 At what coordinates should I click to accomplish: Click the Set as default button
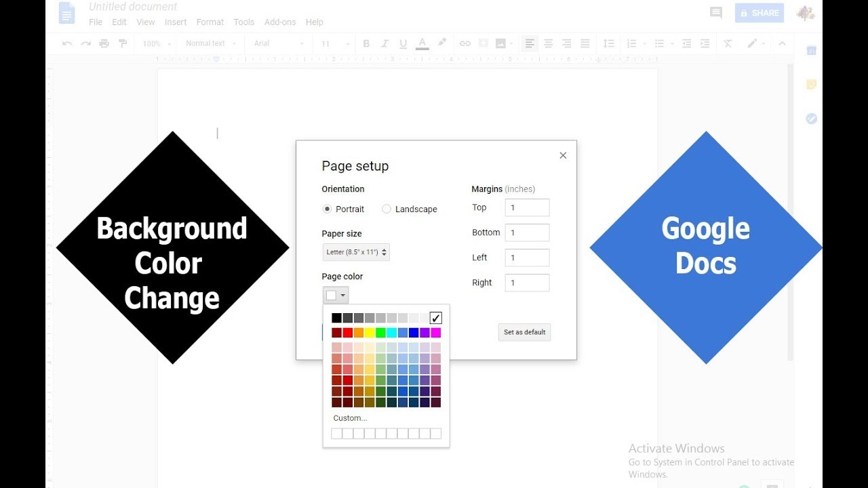(524, 332)
